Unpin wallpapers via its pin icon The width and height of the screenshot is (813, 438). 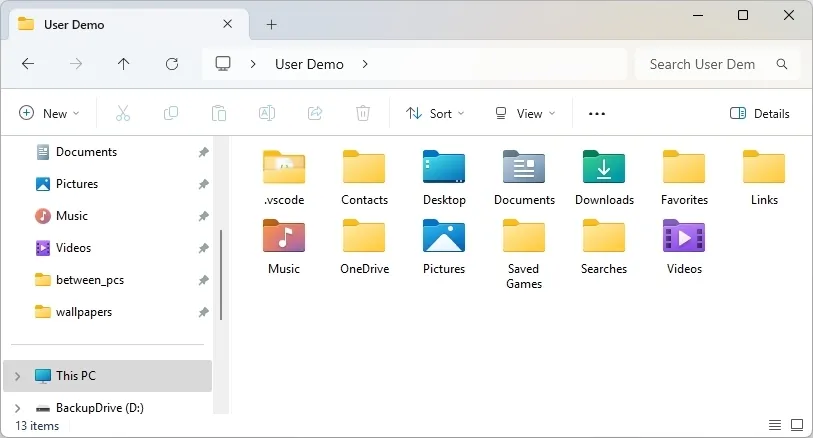tap(204, 313)
